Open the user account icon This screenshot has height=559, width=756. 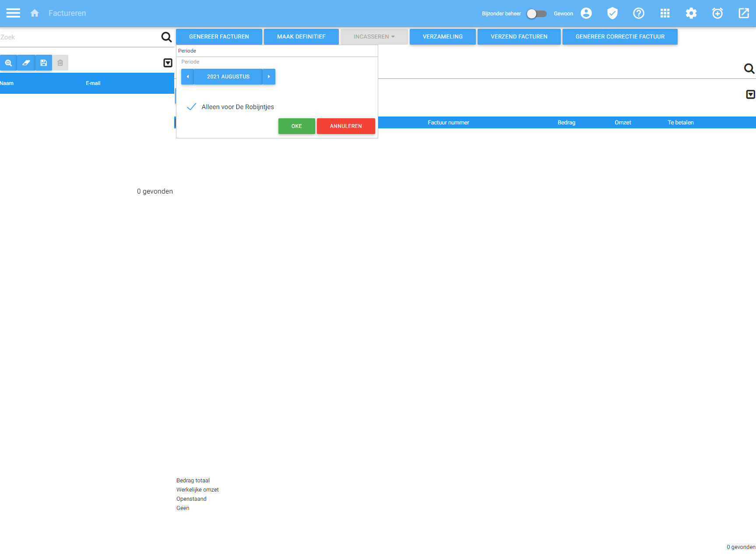(586, 13)
